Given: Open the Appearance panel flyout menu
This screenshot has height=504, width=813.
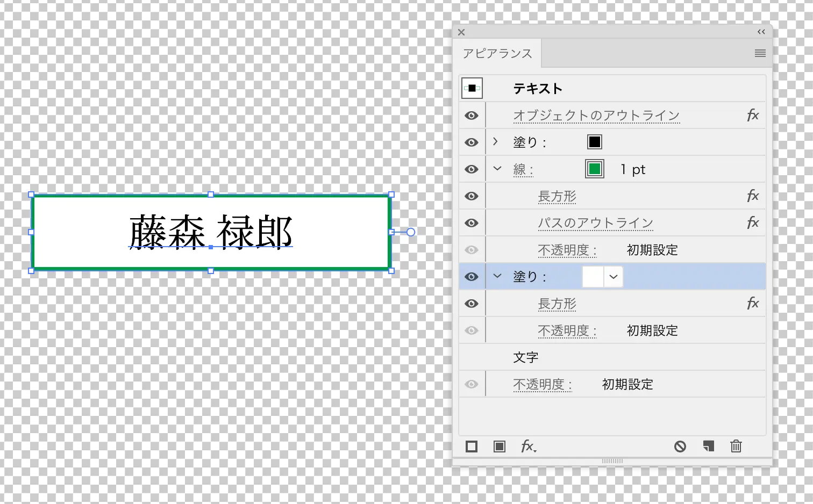Looking at the screenshot, I should (760, 53).
